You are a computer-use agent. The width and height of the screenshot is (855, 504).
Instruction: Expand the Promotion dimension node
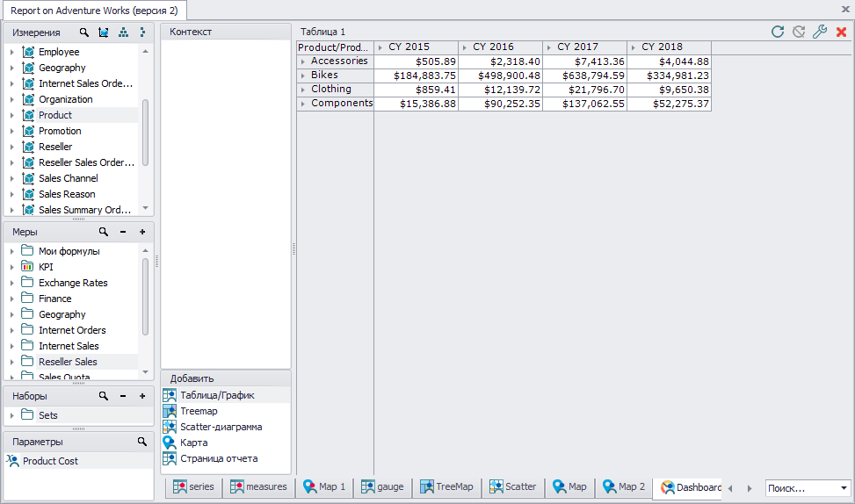(x=12, y=132)
